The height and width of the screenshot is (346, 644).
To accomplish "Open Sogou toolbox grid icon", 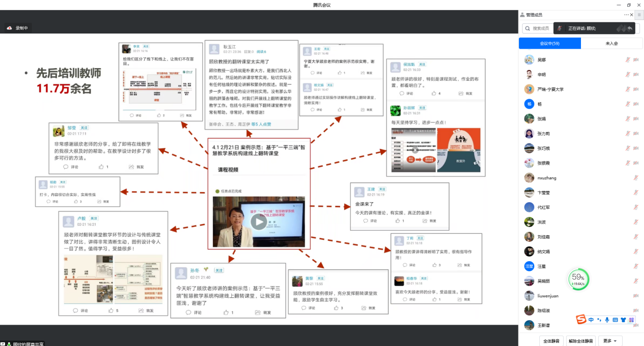I will (631, 320).
